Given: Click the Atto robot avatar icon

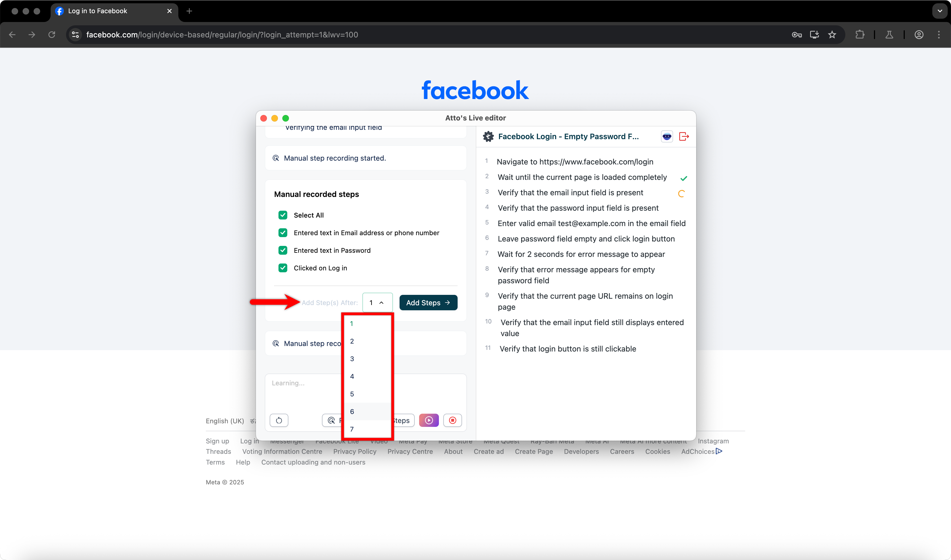Looking at the screenshot, I should [x=667, y=137].
